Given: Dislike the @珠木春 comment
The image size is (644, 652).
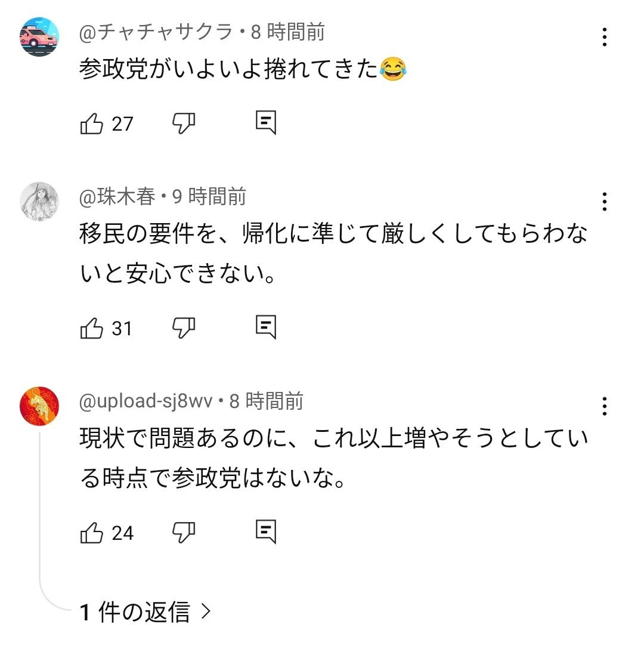Looking at the screenshot, I should 184,328.
